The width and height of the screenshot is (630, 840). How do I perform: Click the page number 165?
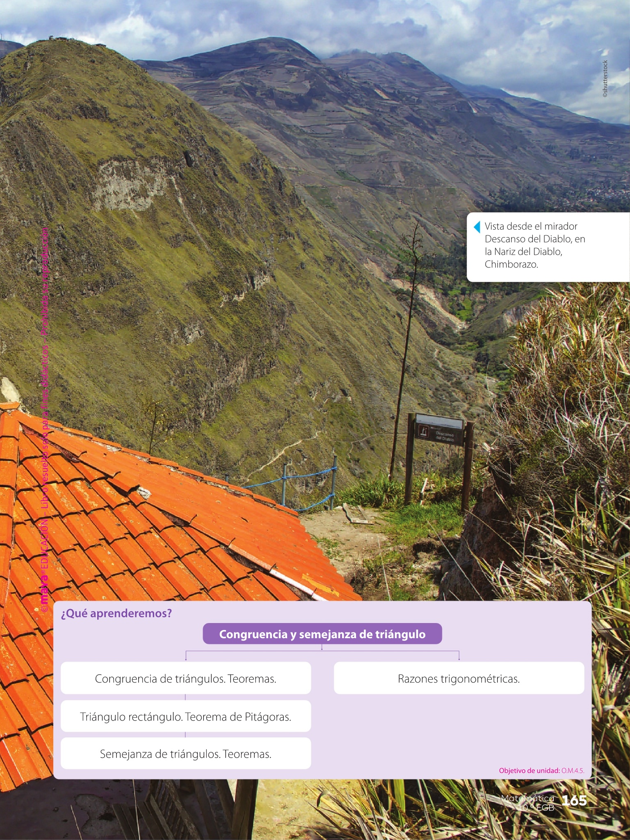pyautogui.click(x=574, y=800)
